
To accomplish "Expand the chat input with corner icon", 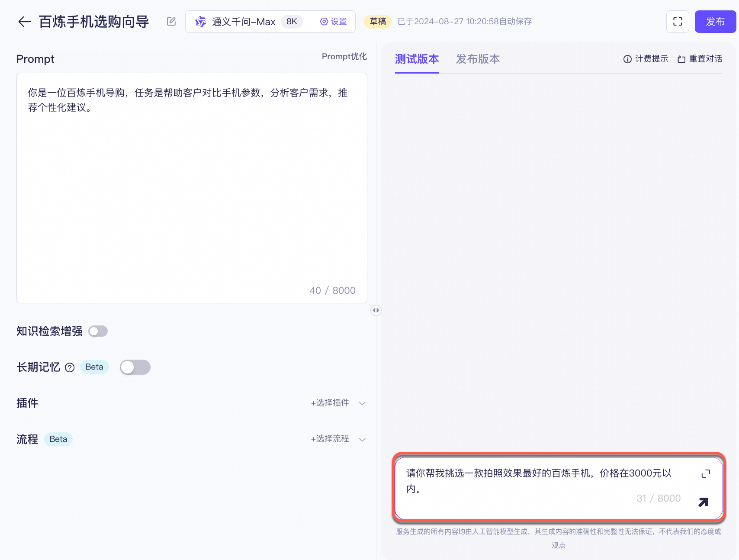I will pos(706,474).
